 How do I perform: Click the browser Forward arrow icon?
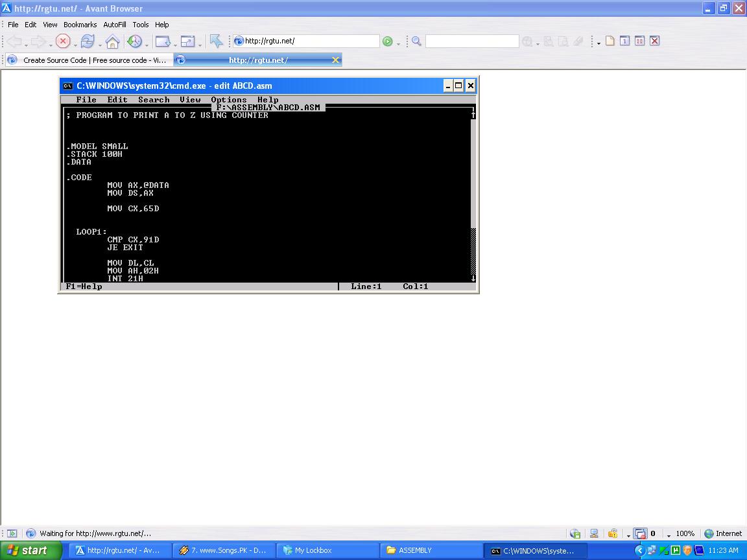[38, 41]
